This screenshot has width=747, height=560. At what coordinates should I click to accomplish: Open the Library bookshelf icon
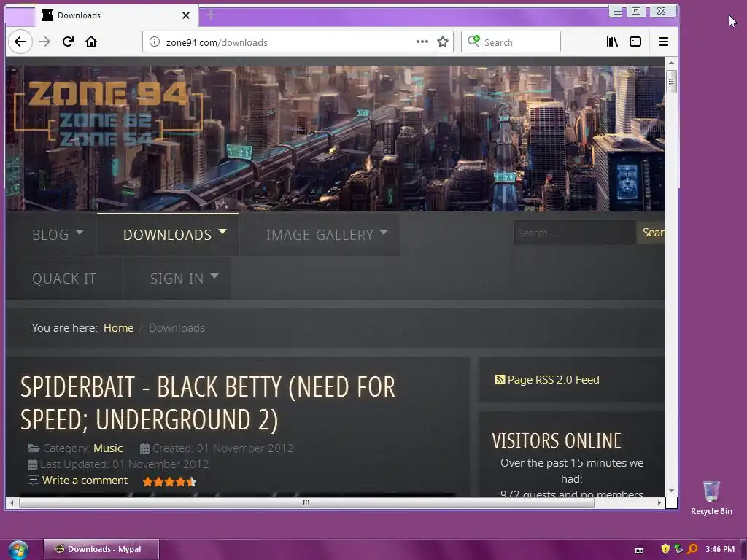click(612, 42)
